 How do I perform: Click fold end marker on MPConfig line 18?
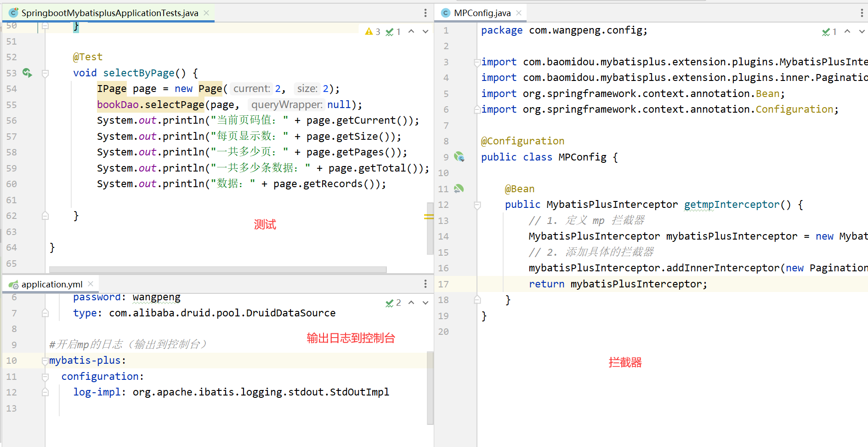pyautogui.click(x=477, y=300)
